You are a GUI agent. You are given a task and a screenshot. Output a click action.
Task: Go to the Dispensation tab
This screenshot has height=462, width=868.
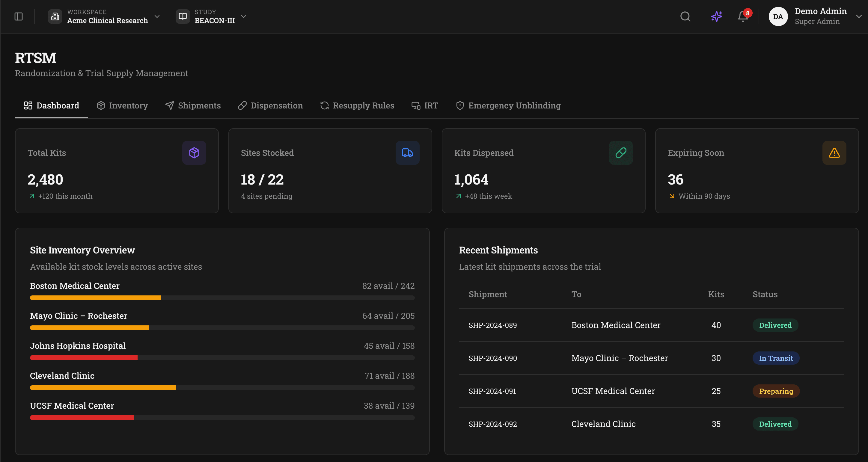[x=270, y=105]
